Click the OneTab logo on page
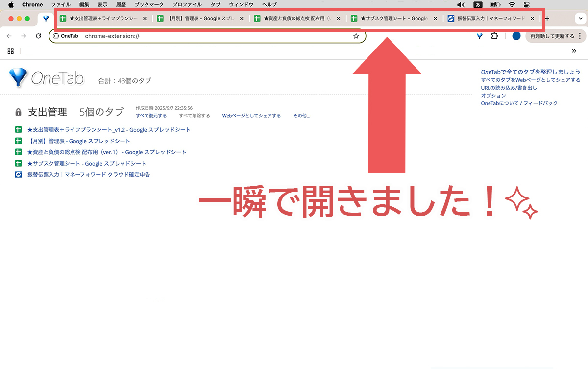The width and height of the screenshot is (588, 369). pos(47,78)
